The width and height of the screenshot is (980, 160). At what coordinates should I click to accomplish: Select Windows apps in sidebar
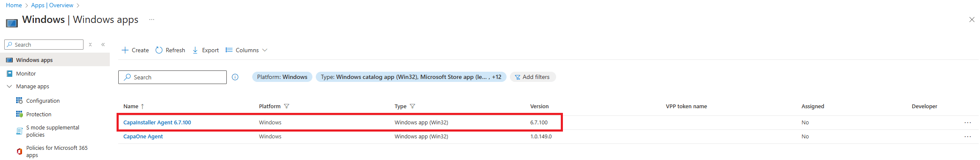55,60
